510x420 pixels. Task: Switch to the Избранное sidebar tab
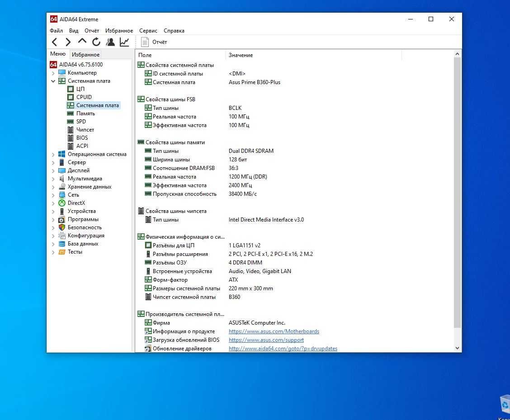pyautogui.click(x=85, y=54)
